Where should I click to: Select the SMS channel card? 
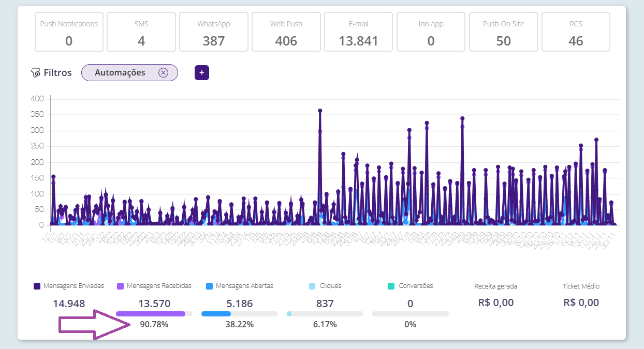[141, 32]
